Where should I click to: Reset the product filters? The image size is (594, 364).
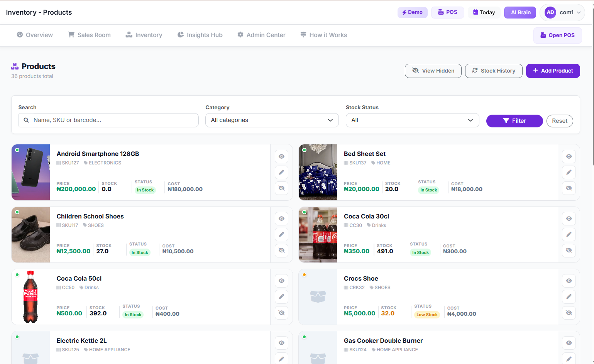pyautogui.click(x=560, y=121)
